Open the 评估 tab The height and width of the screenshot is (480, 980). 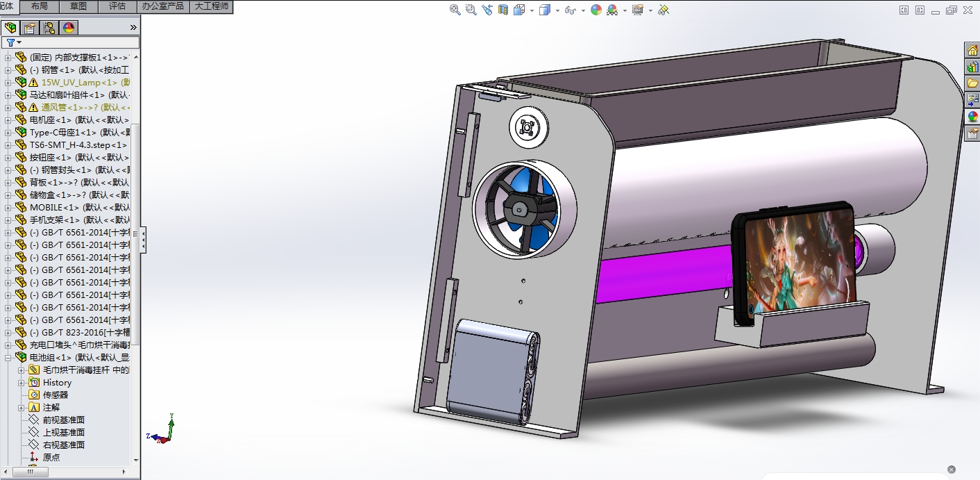117,6
